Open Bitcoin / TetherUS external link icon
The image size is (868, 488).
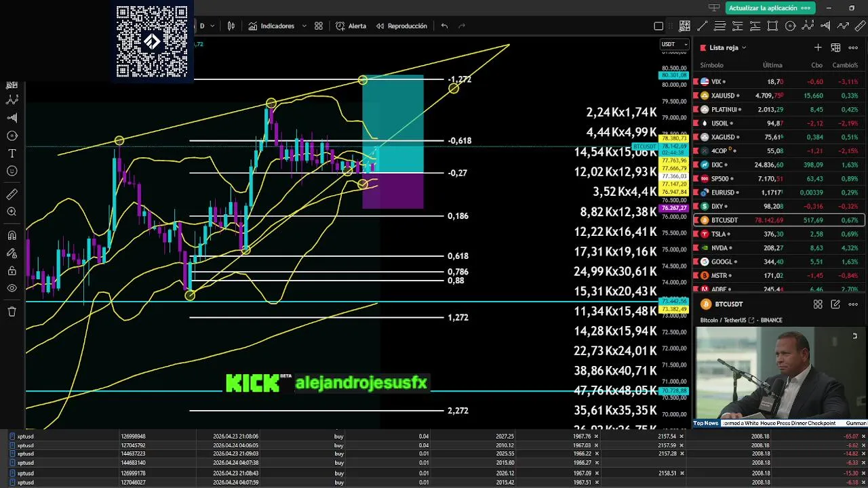click(751, 320)
